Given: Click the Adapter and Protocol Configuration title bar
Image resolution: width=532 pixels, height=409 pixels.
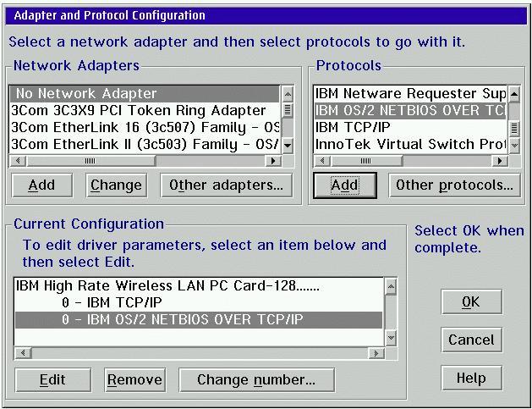Looking at the screenshot, I should click(x=266, y=15).
